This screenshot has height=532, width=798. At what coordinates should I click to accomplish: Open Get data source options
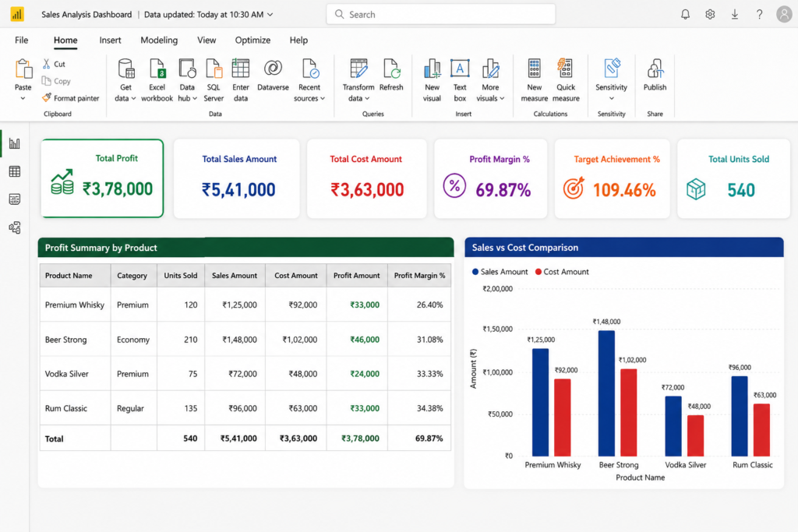(x=125, y=80)
